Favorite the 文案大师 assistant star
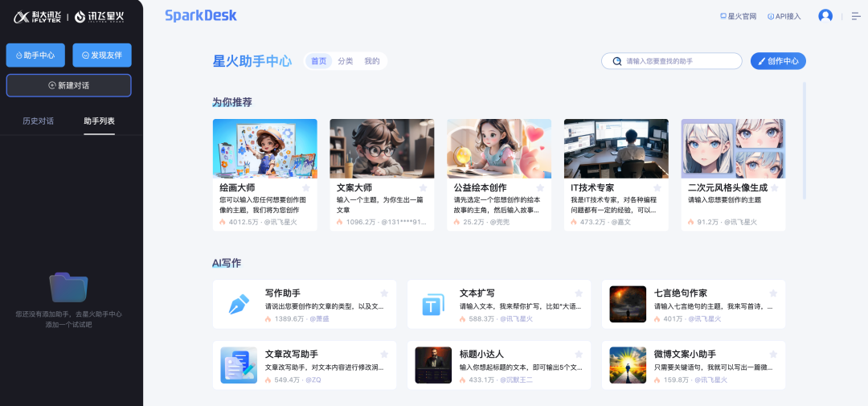Viewport: 868px width, 406px height. click(423, 188)
